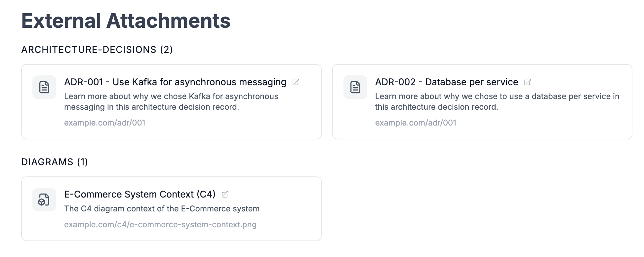Click the external link icon next to ADR-002 title
This screenshot has width=644, height=257.
click(x=528, y=82)
